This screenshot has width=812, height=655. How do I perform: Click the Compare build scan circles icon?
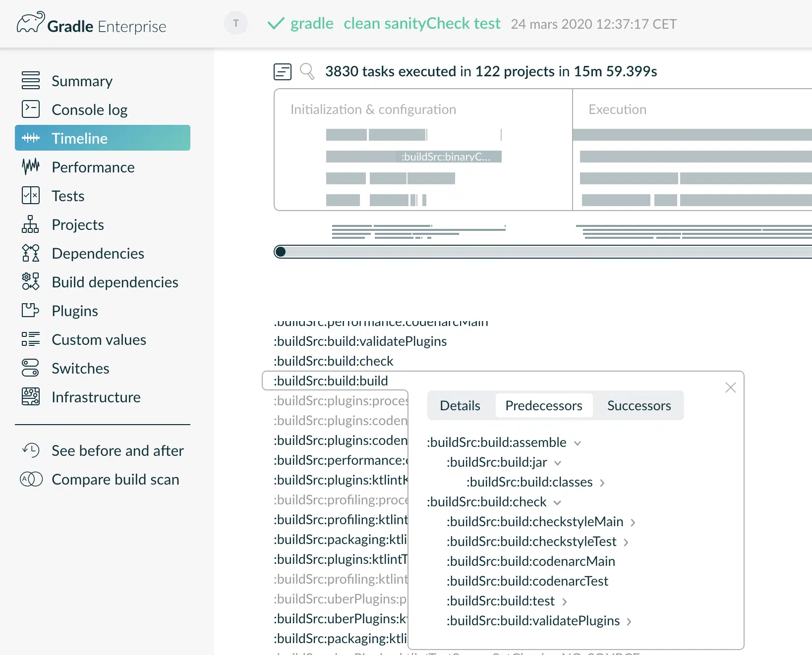31,479
